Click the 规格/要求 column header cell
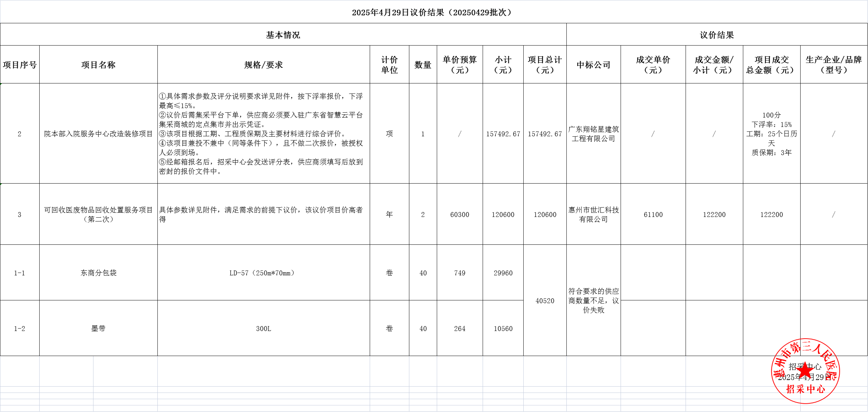 [263, 65]
